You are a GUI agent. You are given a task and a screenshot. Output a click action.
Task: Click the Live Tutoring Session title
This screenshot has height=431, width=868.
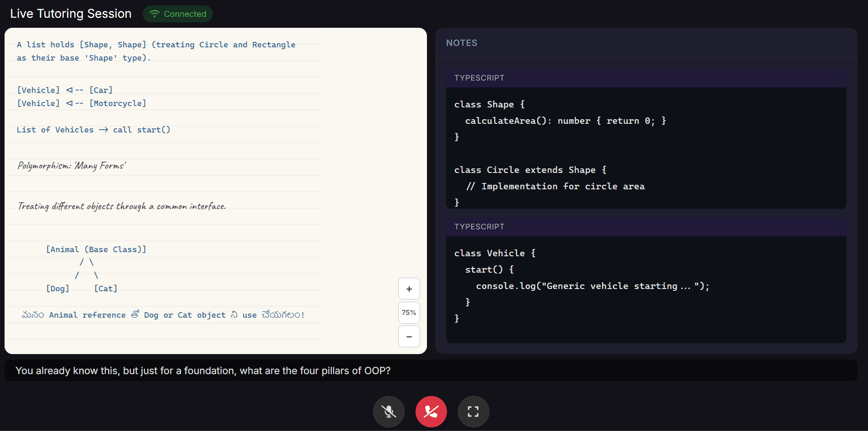[x=71, y=13]
